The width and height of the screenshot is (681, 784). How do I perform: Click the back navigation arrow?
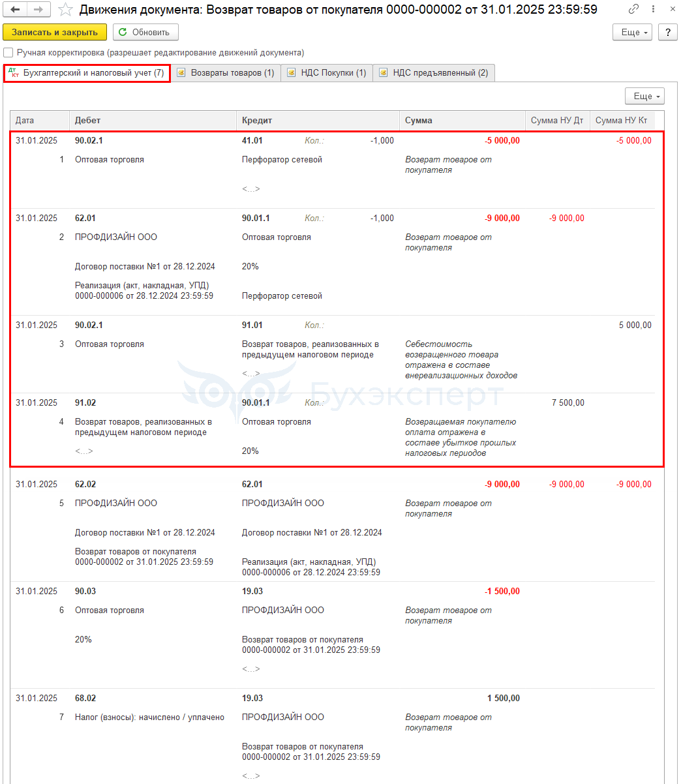click(15, 10)
